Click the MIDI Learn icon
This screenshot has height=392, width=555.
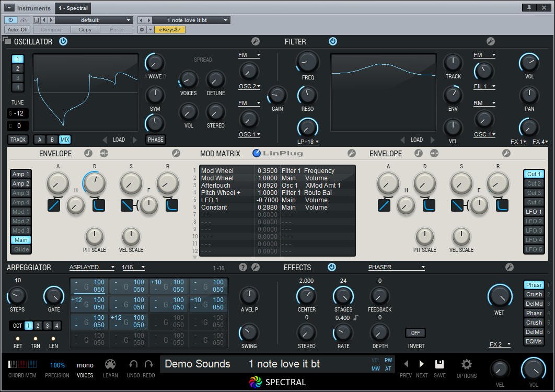pos(110,364)
